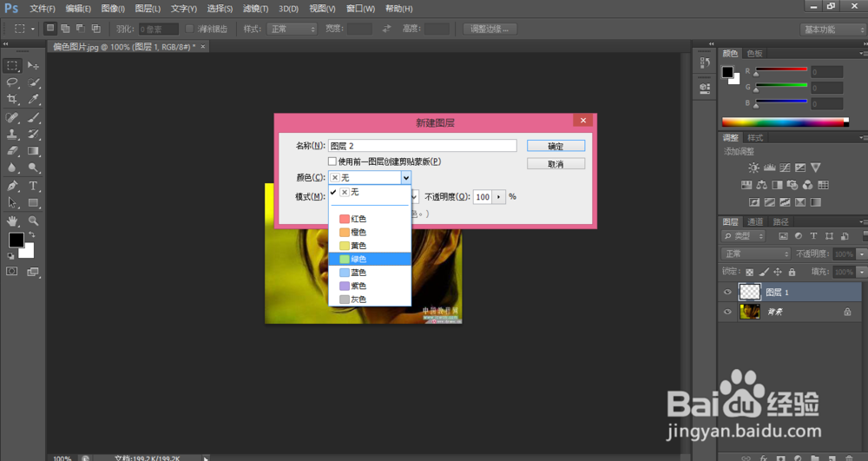The image size is (868, 461).
Task: Choose 蓝色 from the color list
Action: 370,273
